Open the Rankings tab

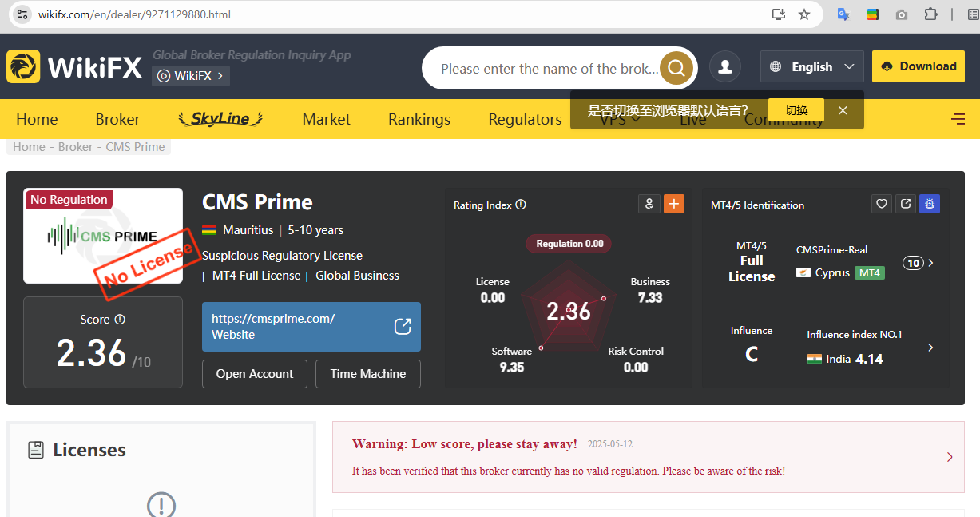(419, 119)
